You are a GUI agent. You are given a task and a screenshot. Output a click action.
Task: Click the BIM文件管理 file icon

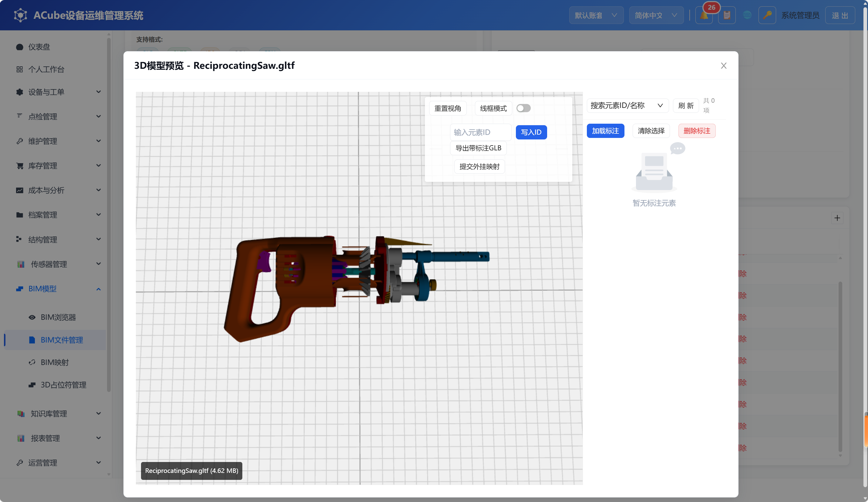click(32, 340)
